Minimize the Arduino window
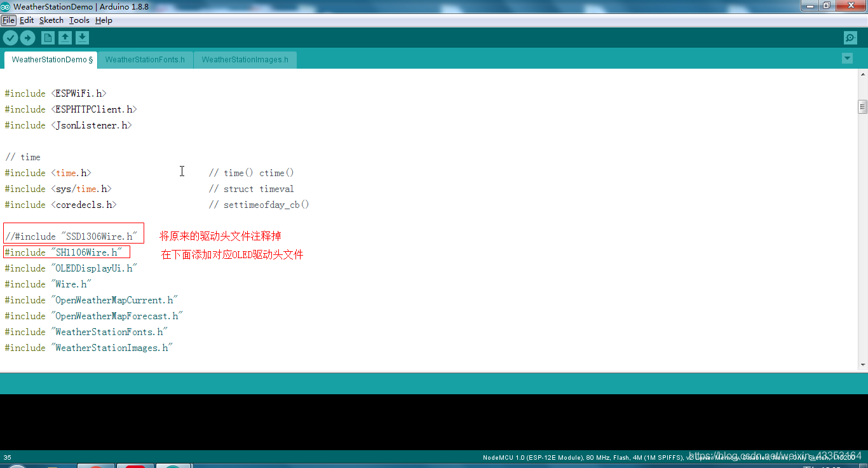Viewport: 868px width, 468px height. coord(809,6)
